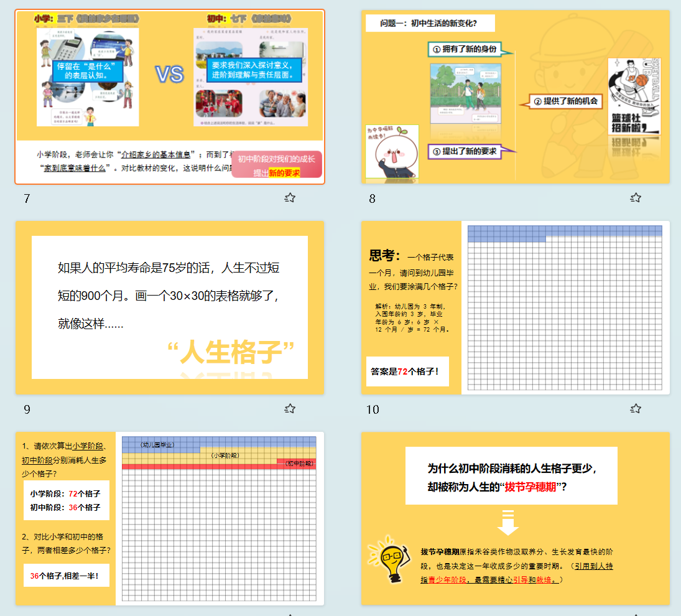The height and width of the screenshot is (616, 681).
Task: Click the star icon under slide 7
Action: click(x=290, y=198)
